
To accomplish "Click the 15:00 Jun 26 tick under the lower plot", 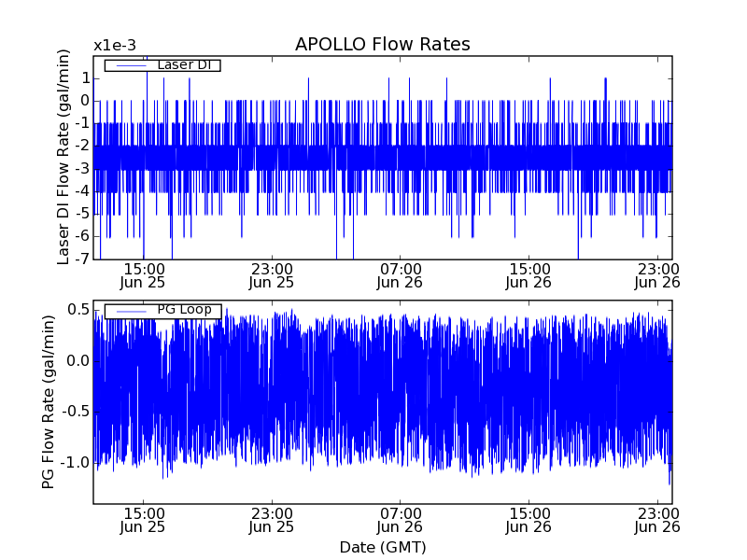I will tap(529, 520).
